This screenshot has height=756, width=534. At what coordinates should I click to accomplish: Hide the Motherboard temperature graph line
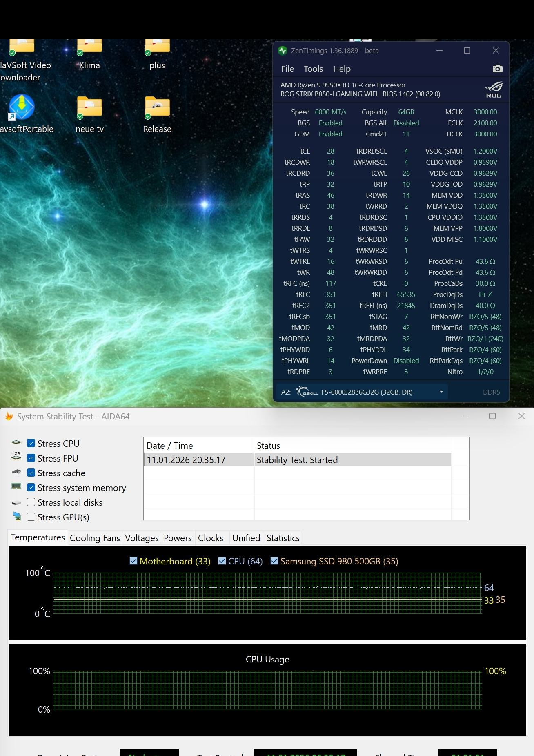coord(133,561)
